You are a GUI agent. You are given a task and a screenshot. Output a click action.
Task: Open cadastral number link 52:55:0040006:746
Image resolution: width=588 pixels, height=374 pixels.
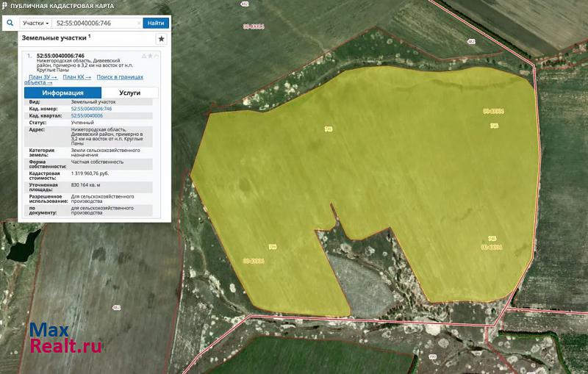click(91, 109)
